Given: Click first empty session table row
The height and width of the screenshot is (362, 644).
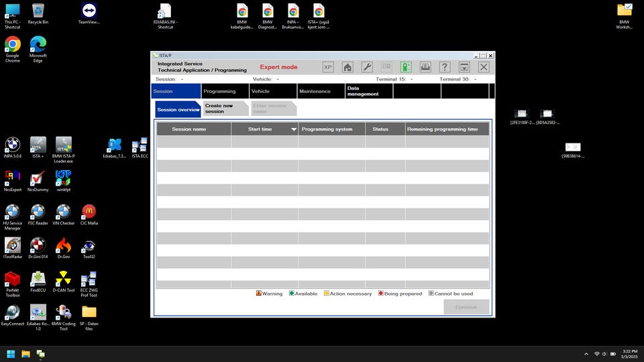Looking at the screenshot, I should [x=323, y=141].
